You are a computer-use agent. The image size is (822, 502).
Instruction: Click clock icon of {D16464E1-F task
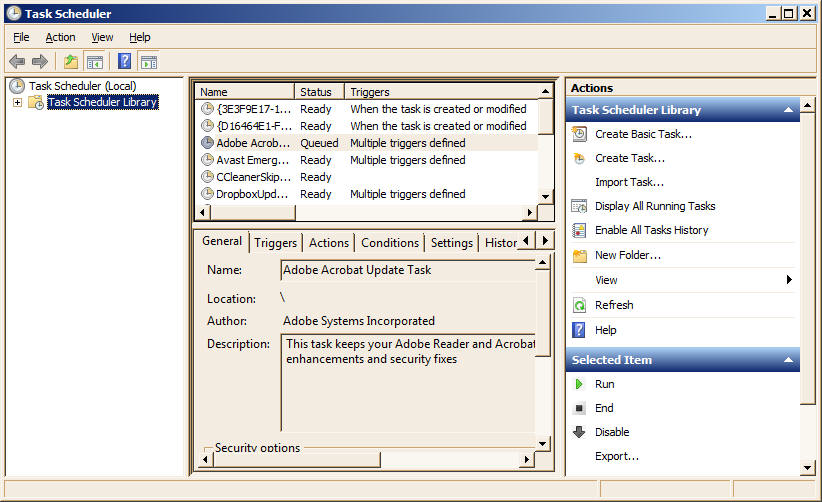tap(208, 126)
